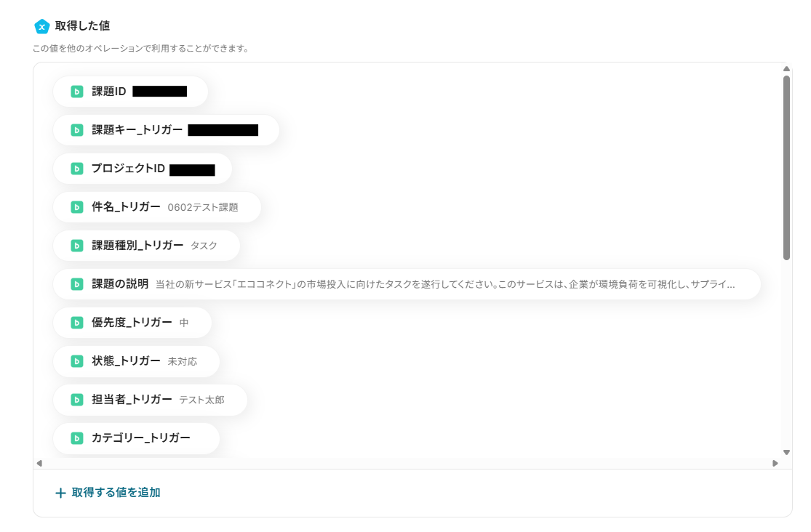The image size is (811, 532).
Task: Click the green icon beside 課題ID
Action: click(76, 92)
